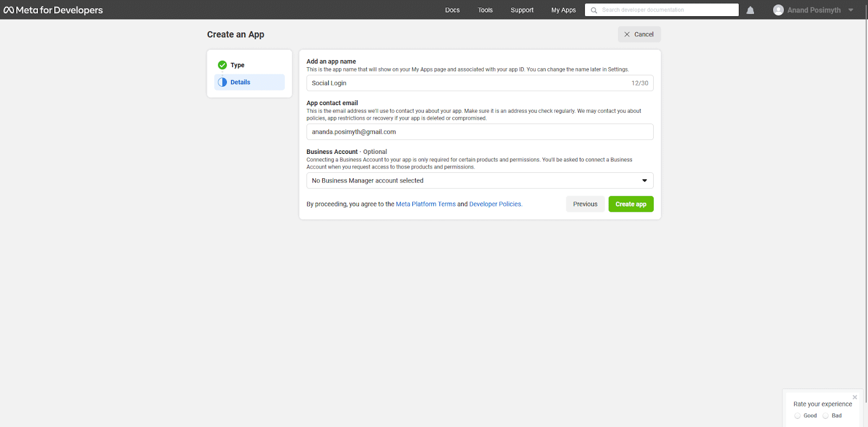Open the Tools menu
This screenshot has height=427, width=868.
tap(486, 10)
